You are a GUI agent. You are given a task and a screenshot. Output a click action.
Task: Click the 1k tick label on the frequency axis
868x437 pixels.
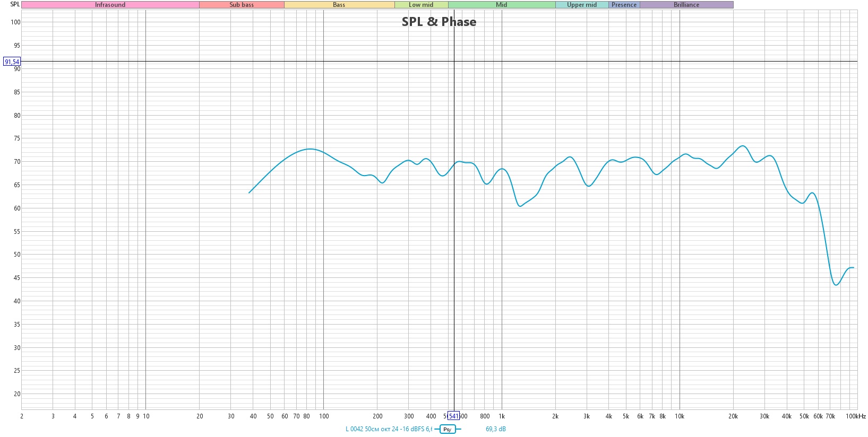[502, 416]
